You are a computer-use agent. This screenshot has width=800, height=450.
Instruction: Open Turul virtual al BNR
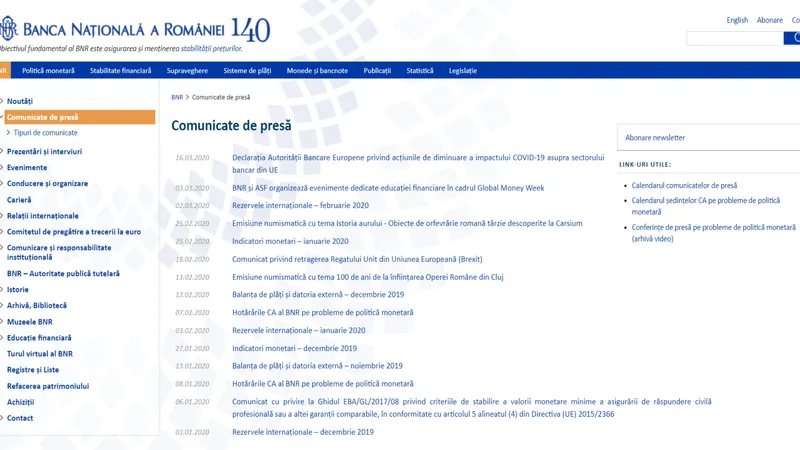pos(40,354)
